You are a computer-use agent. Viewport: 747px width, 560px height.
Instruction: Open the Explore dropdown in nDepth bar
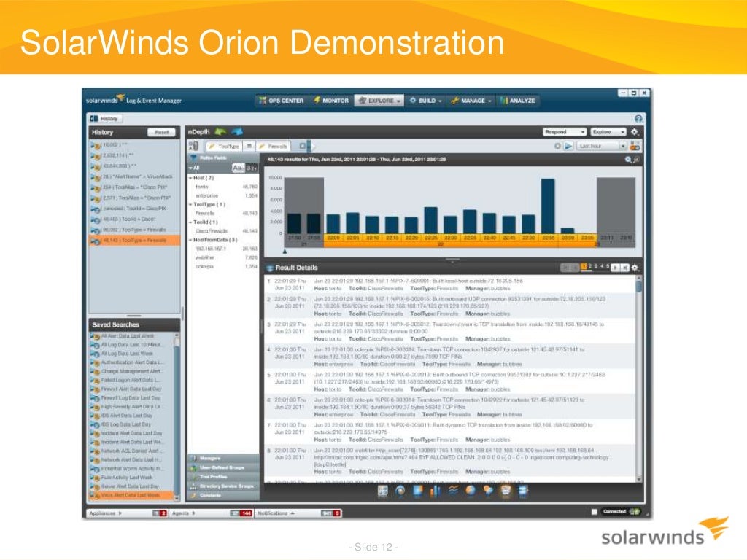pos(608,132)
